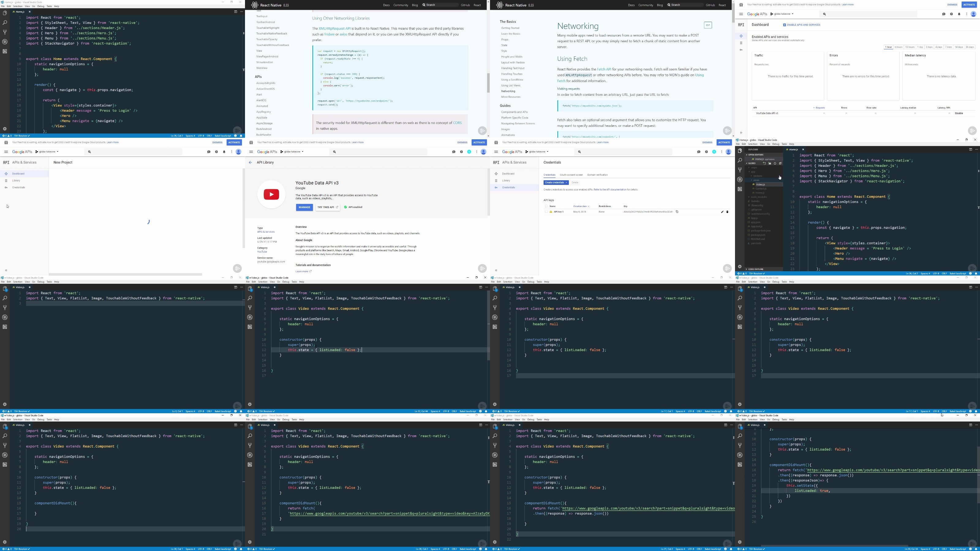Viewport: 980px width, 551px height.
Task: Open account avatar in the Traffic dashboard window
Action: tap(974, 14)
